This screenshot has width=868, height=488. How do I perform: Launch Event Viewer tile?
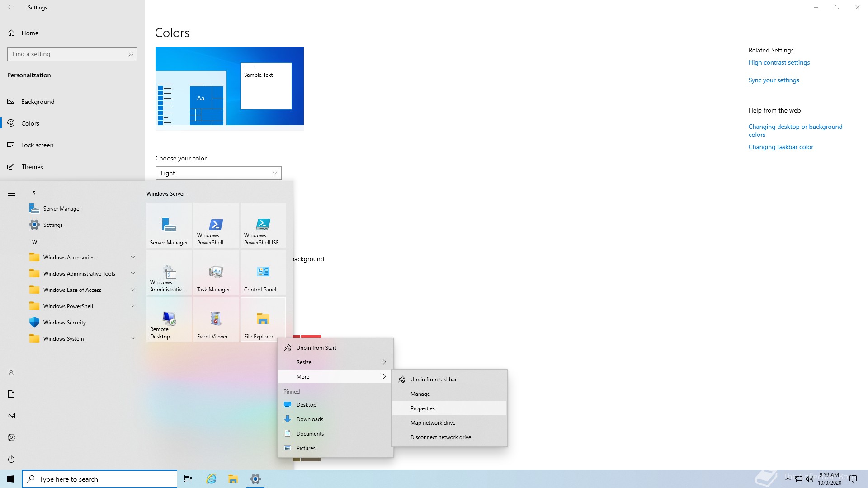(216, 319)
